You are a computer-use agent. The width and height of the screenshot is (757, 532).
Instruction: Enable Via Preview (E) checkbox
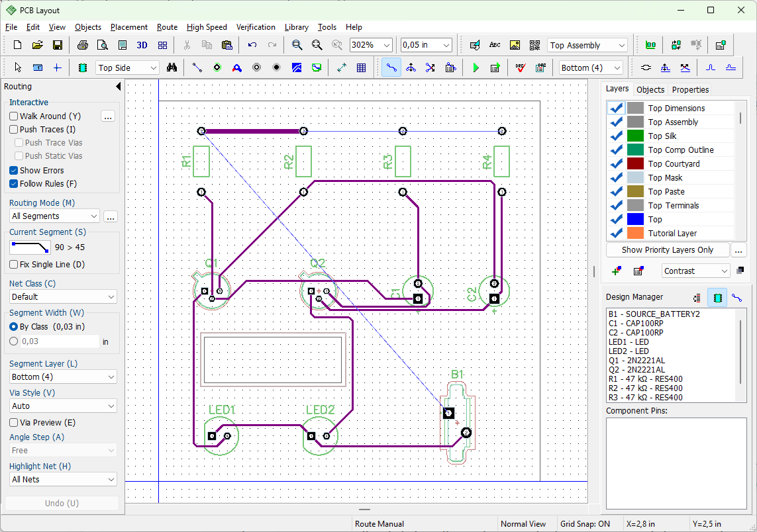click(x=13, y=423)
